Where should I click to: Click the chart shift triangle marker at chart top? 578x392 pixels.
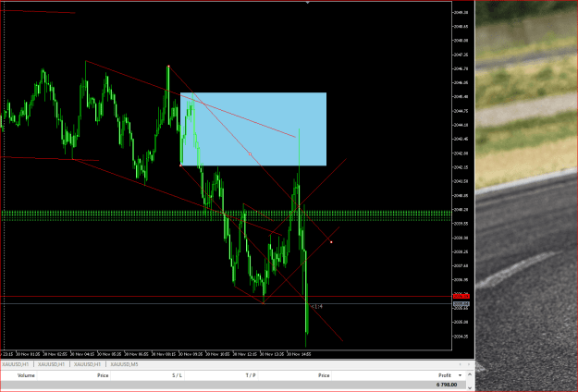tap(307, 2)
